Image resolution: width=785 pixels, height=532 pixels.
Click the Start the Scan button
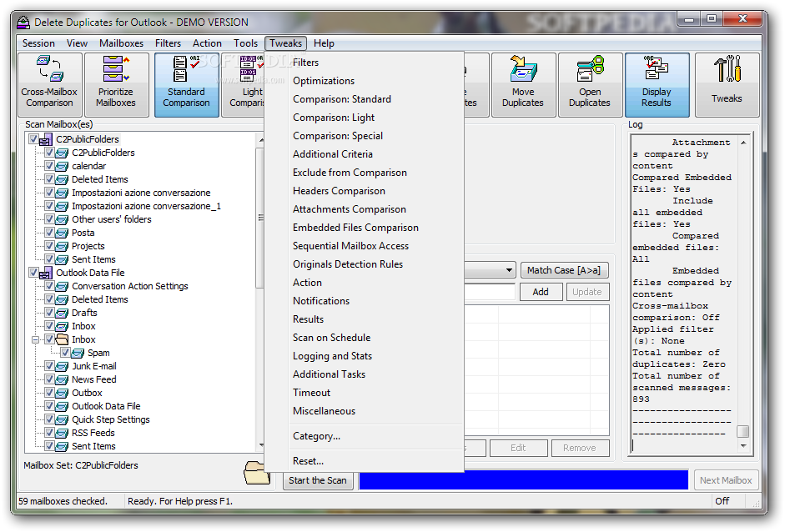point(317,481)
